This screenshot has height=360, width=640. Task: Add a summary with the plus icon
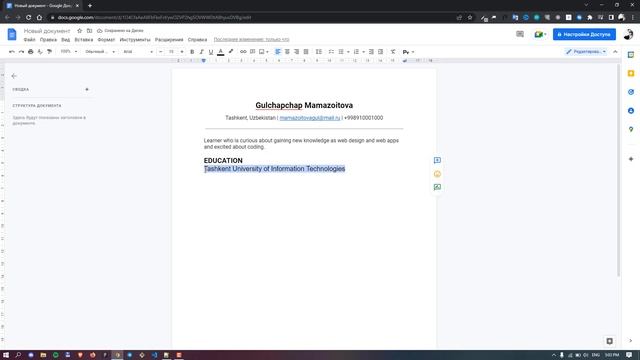click(x=87, y=89)
